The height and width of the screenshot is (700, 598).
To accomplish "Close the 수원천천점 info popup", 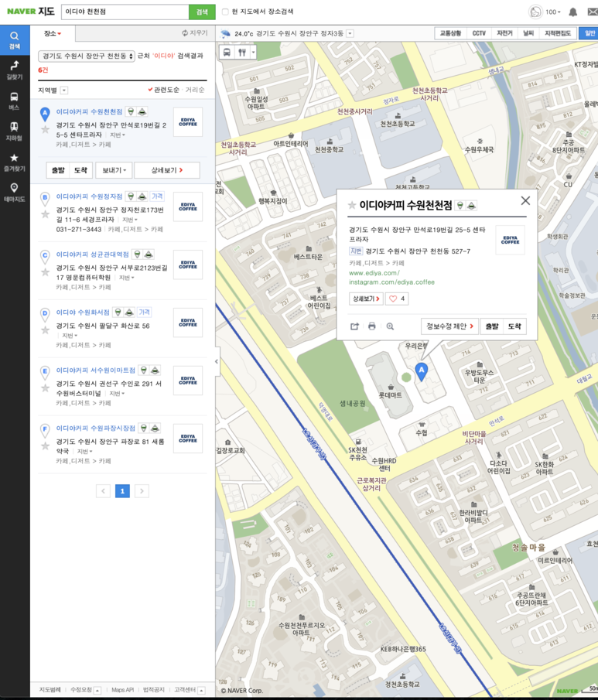I will [525, 201].
